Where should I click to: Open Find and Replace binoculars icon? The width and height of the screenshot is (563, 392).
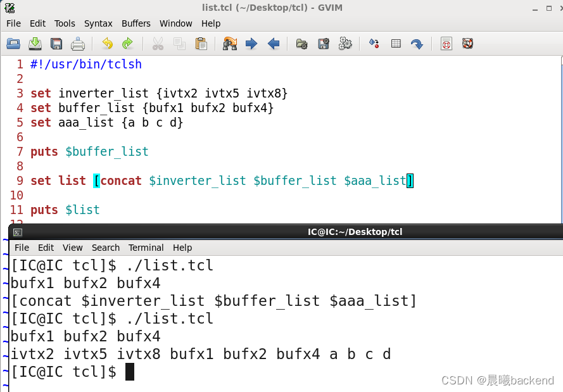point(230,44)
